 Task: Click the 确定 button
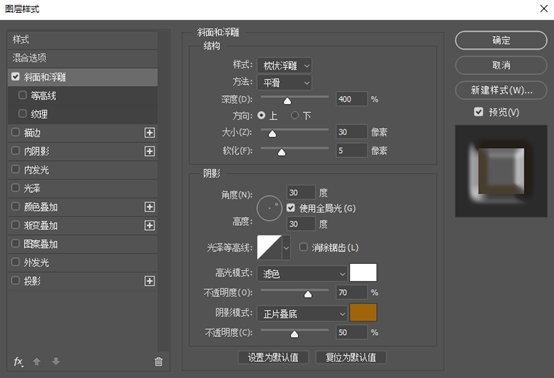pos(501,40)
